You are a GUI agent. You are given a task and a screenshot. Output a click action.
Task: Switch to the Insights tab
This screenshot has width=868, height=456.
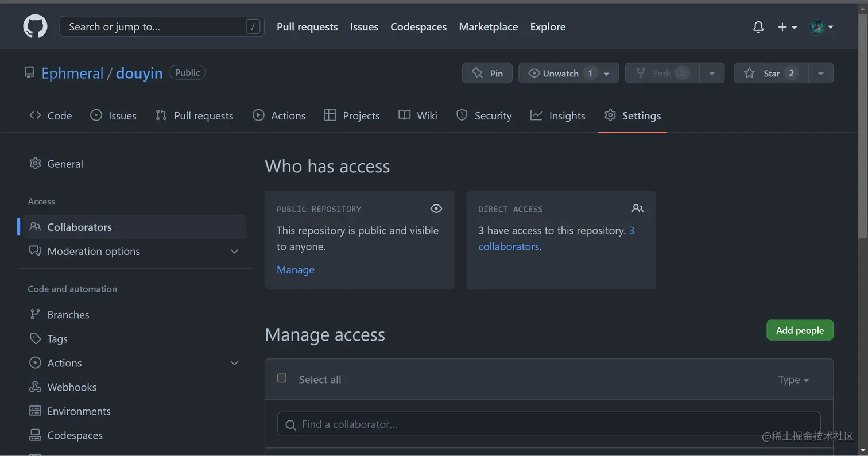click(x=557, y=115)
